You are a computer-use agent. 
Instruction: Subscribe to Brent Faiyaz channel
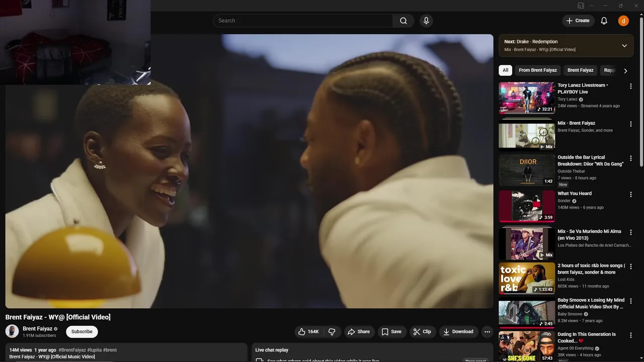click(82, 331)
